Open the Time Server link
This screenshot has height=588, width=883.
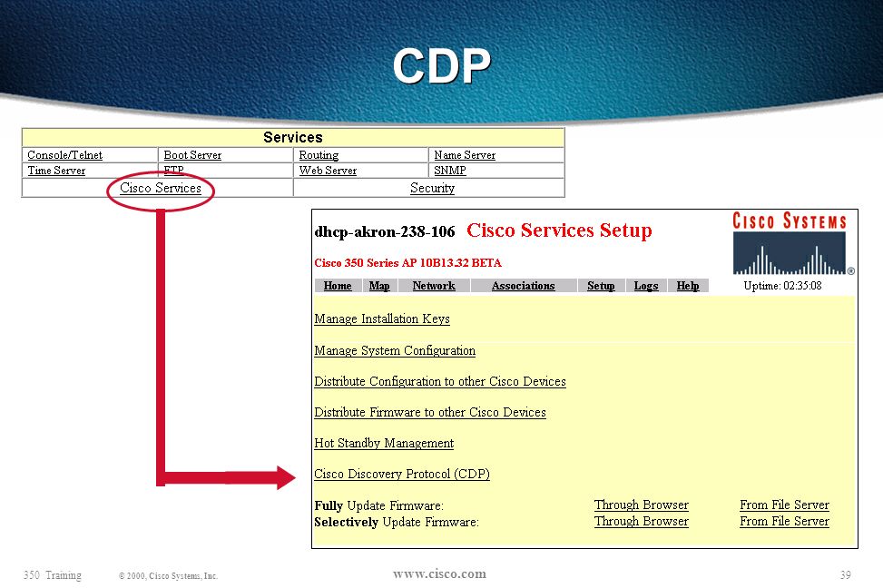tap(56, 170)
